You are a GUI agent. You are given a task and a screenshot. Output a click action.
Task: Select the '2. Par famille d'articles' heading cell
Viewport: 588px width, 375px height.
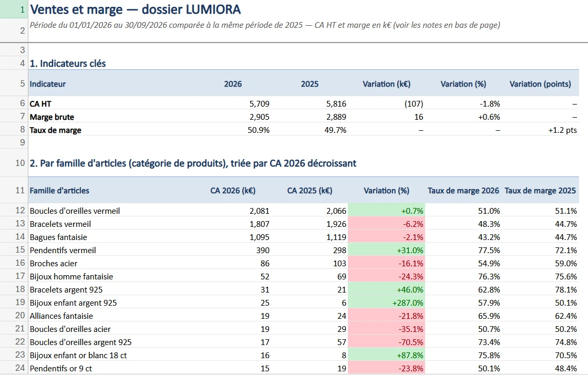193,163
